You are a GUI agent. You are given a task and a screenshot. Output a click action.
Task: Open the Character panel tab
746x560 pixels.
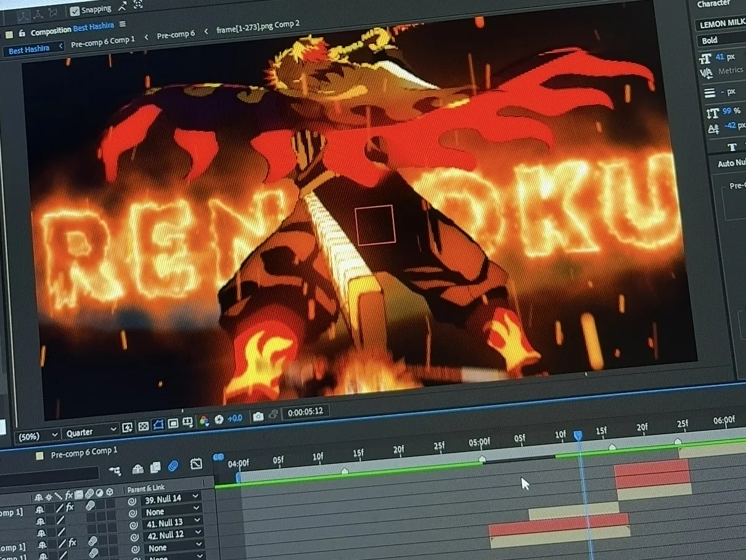coord(713,4)
